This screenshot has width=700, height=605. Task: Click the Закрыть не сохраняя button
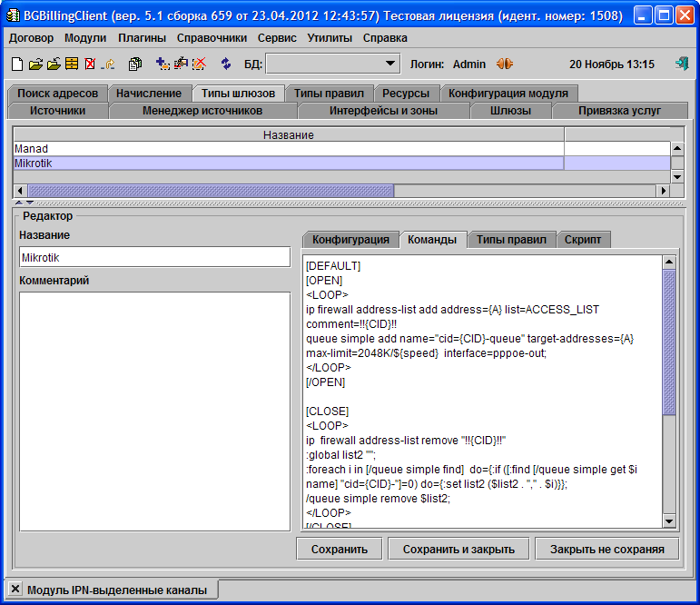(x=606, y=550)
